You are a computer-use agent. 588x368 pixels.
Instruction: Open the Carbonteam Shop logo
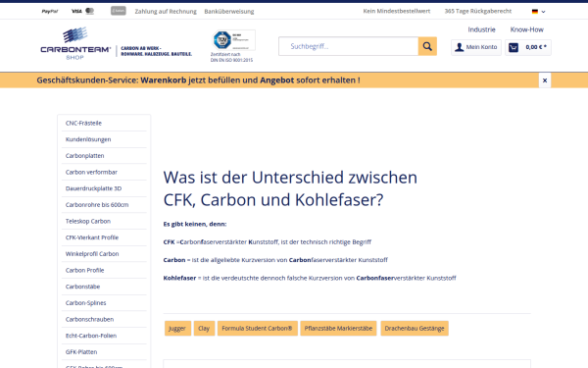(x=75, y=43)
